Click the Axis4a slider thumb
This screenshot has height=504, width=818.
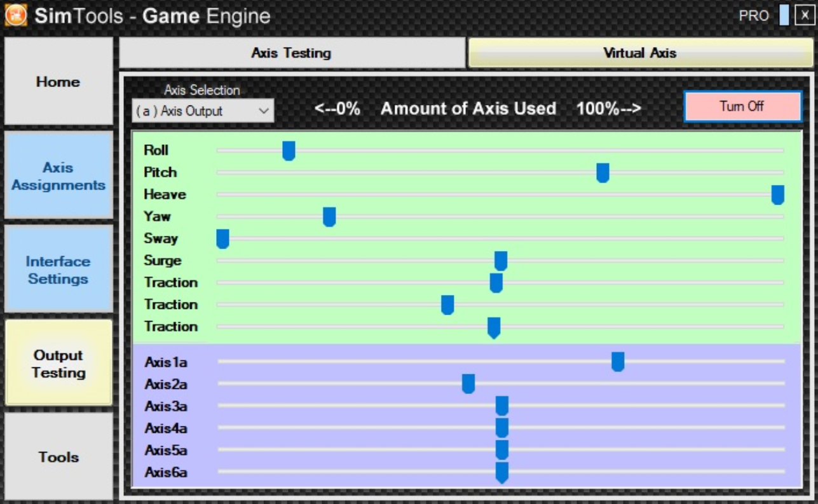pyautogui.click(x=502, y=428)
